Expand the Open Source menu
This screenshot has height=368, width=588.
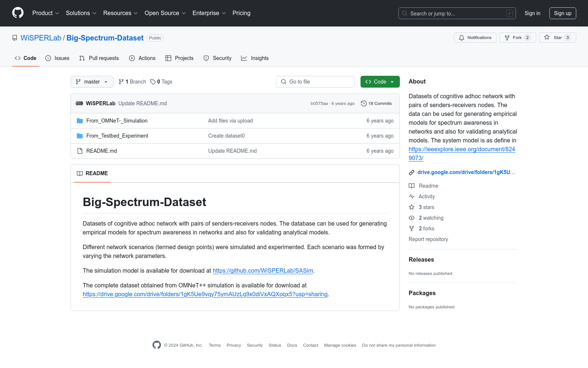click(165, 13)
